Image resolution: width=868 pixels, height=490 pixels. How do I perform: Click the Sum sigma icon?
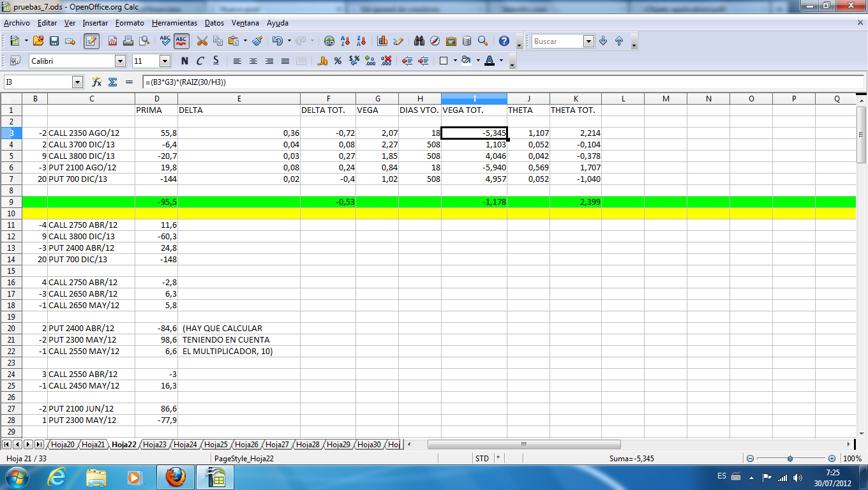pos(113,82)
